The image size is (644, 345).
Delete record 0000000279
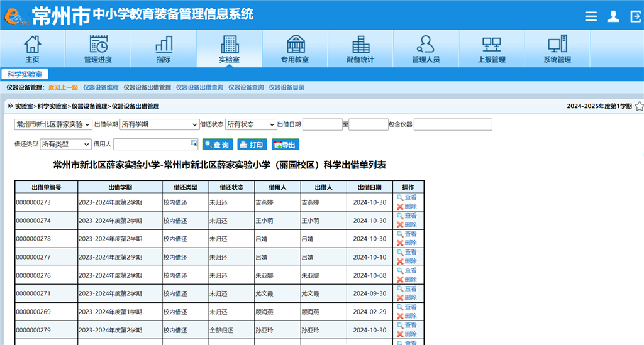(x=407, y=334)
